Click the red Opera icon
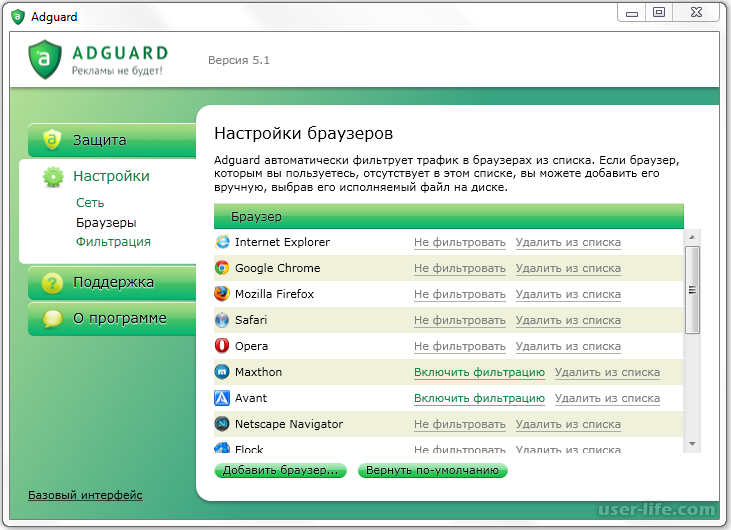The height and width of the screenshot is (530, 731). (222, 345)
